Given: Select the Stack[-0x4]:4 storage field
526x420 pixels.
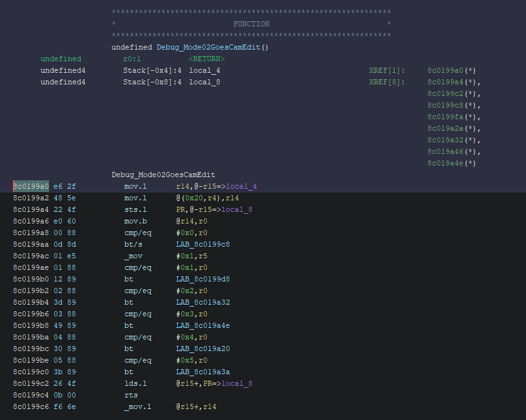Looking at the screenshot, I should [x=152, y=70].
